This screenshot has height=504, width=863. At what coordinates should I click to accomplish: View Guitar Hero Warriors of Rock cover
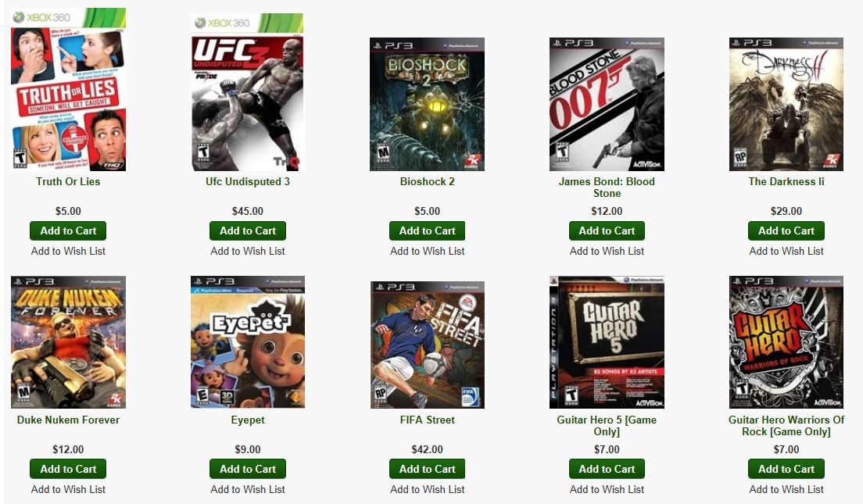[786, 342]
